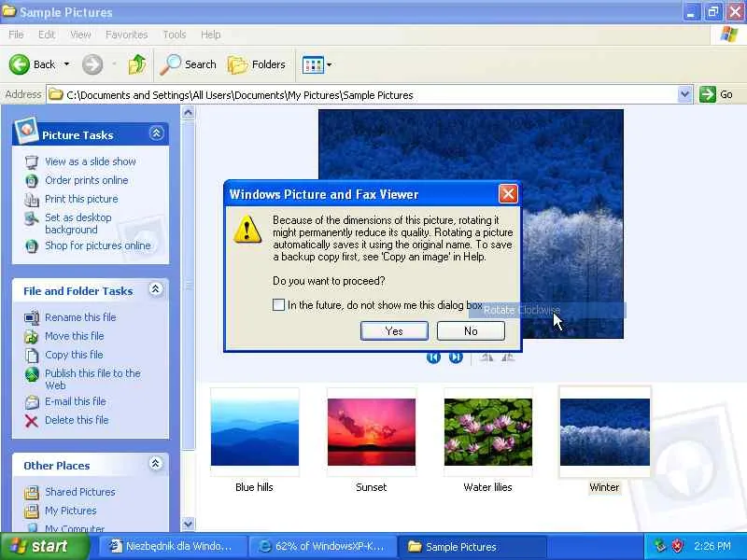The width and height of the screenshot is (747, 560).
Task: Open the Search toolbar button
Action: (x=189, y=64)
